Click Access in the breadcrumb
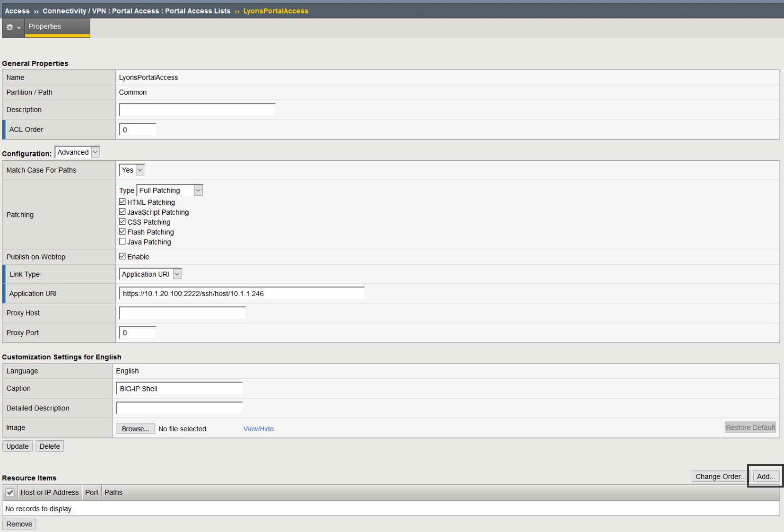This screenshot has width=784, height=532. [x=17, y=11]
